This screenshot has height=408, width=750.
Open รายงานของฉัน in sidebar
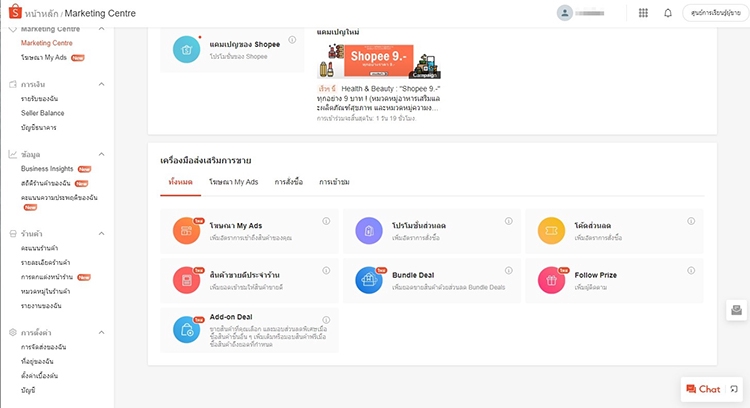(x=41, y=306)
